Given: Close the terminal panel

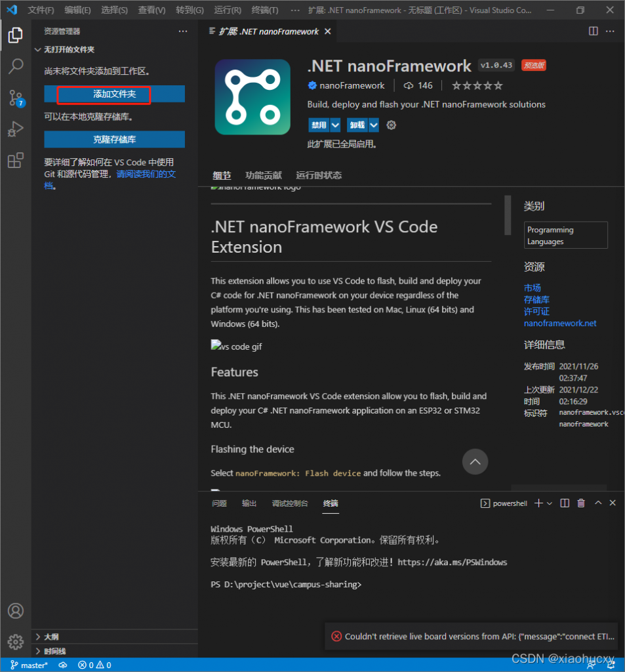Looking at the screenshot, I should point(613,503).
